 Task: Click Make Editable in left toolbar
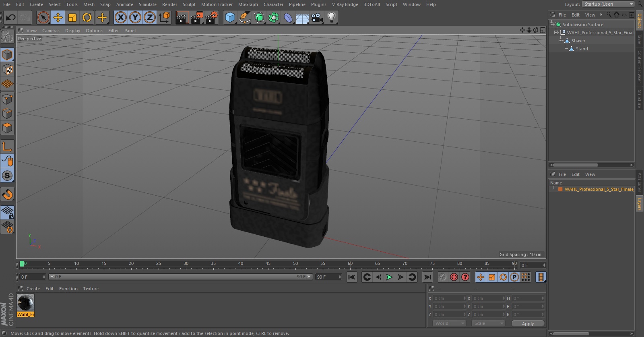coord(7,37)
